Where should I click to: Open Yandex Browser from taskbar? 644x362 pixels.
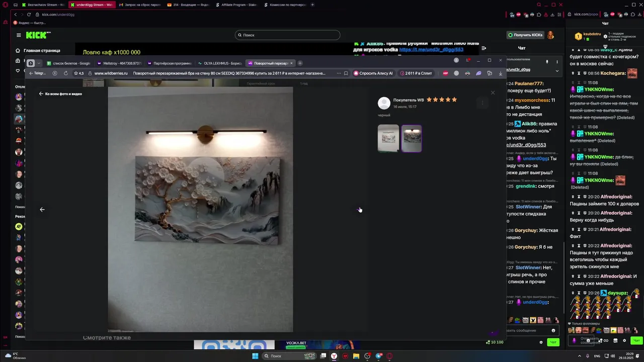click(334, 356)
